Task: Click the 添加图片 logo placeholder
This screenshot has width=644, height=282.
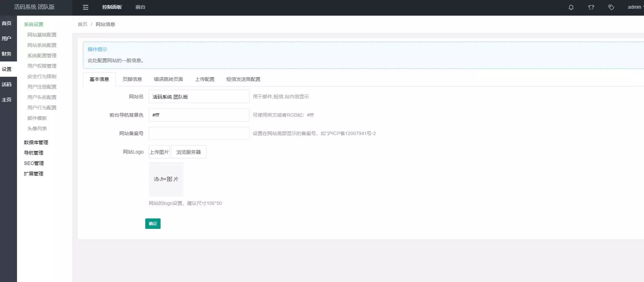Action: click(166, 179)
